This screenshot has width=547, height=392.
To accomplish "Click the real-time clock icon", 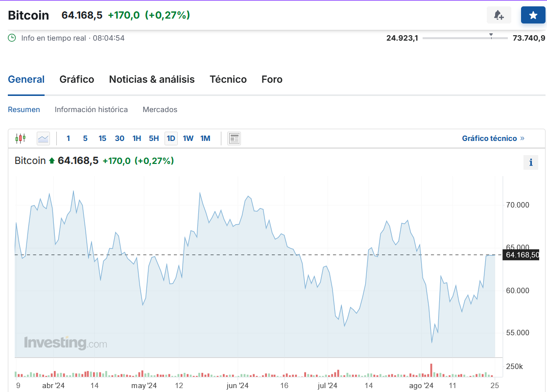I will point(12,38).
